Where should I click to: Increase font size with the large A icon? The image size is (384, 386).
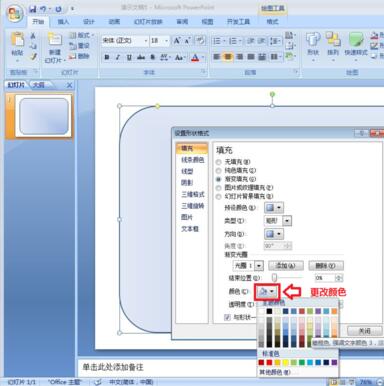tap(177, 41)
